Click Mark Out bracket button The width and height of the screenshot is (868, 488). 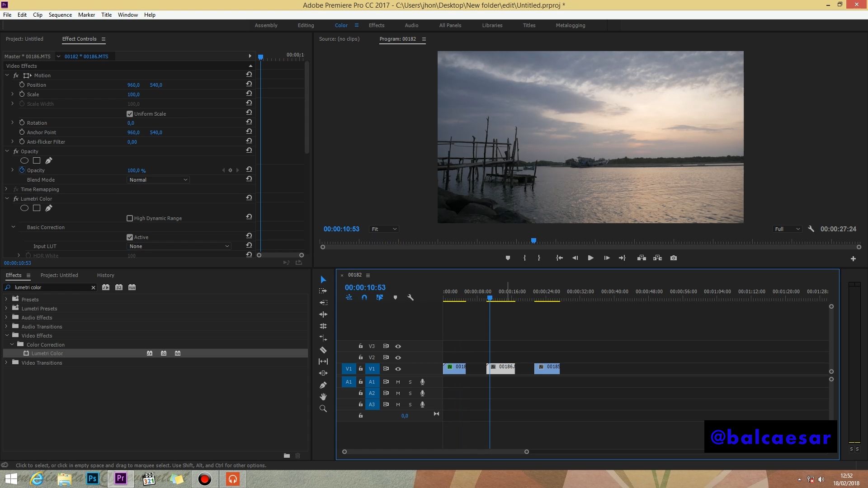pos(539,258)
